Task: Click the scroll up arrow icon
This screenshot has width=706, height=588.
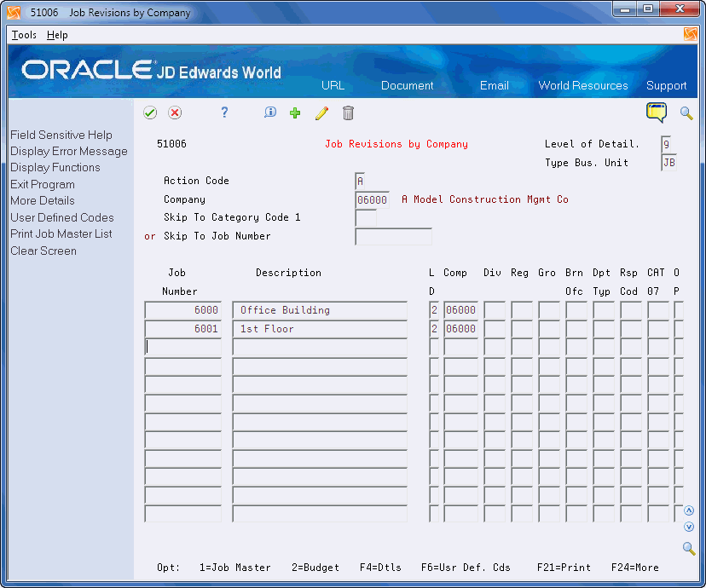Action: coord(688,510)
